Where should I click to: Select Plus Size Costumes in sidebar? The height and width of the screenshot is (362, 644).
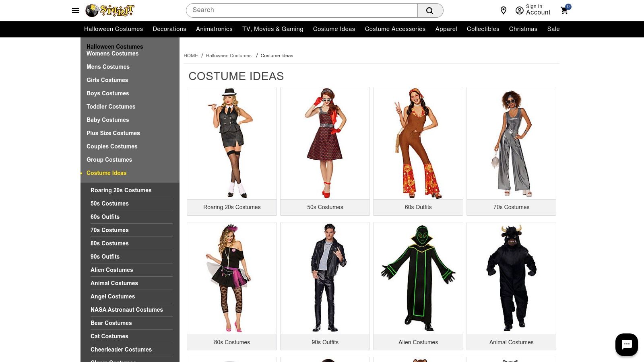[113, 133]
